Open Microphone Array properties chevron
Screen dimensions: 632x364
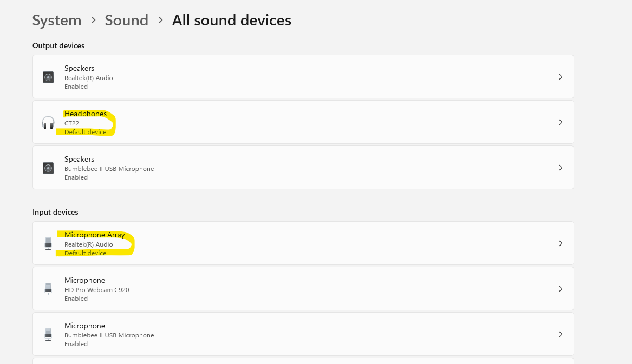[561, 243]
